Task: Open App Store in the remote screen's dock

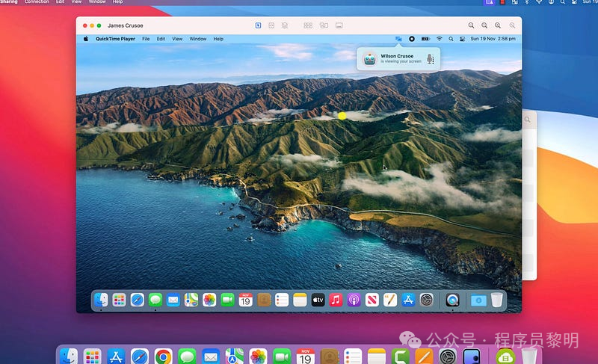Action: point(408,300)
